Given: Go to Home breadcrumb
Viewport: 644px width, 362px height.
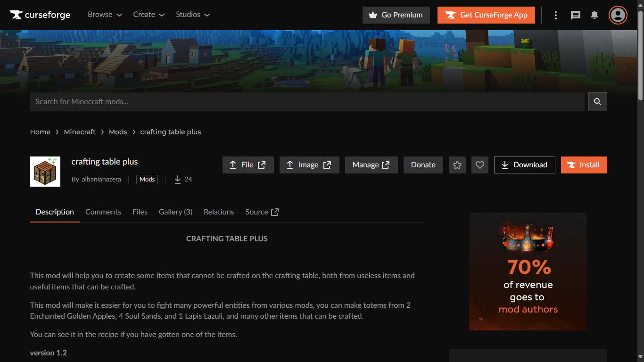Looking at the screenshot, I should pyautogui.click(x=40, y=132).
